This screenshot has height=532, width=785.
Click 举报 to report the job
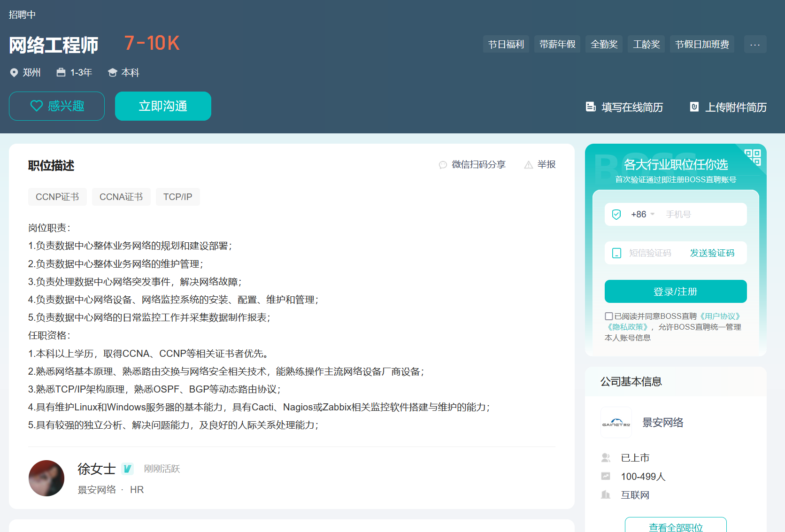pyautogui.click(x=546, y=164)
